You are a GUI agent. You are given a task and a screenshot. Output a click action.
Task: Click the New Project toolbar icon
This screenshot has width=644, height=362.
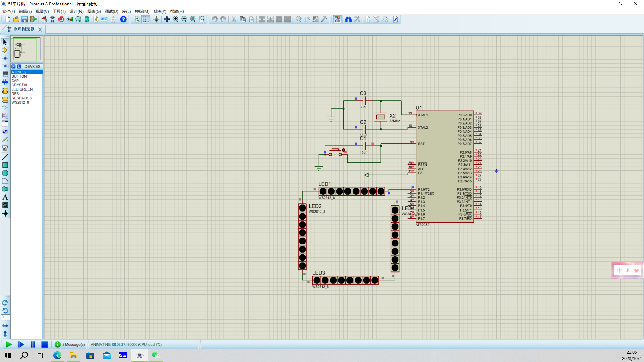tap(7, 19)
